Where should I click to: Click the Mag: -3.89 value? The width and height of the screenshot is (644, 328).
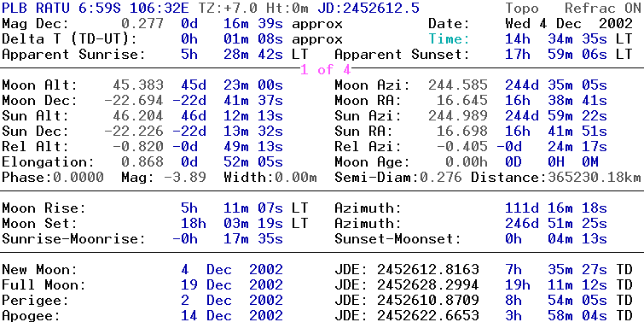pos(164,178)
